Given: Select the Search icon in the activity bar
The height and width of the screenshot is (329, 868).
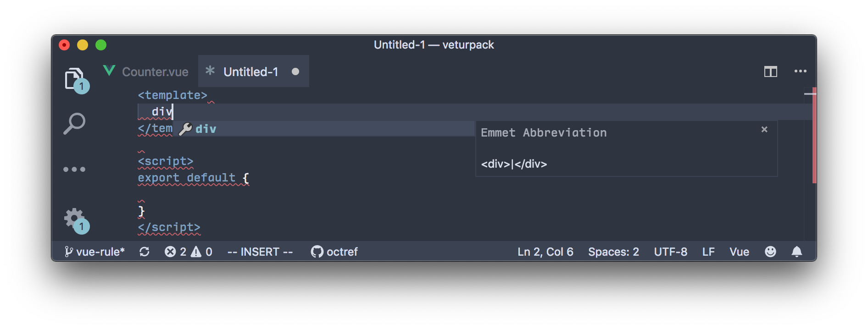Looking at the screenshot, I should point(74,123).
